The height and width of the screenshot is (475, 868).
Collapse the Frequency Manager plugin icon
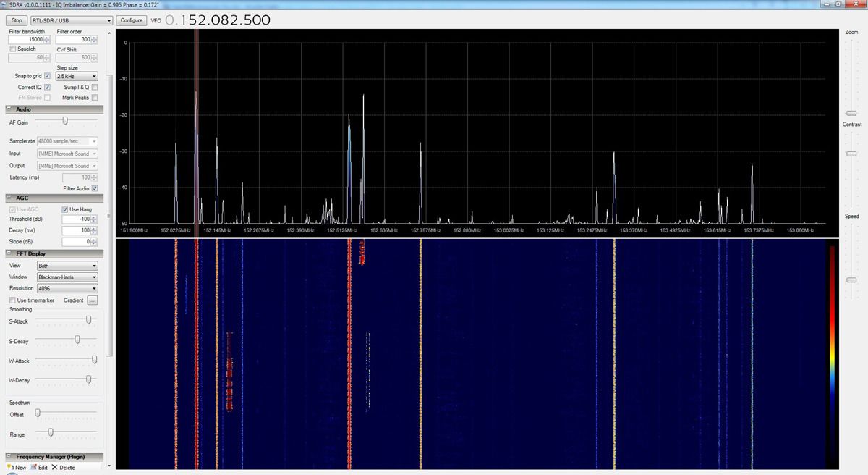pos(10,457)
